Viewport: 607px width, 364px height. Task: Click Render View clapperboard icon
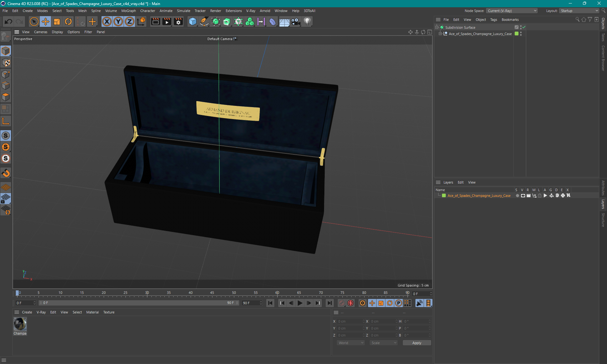(155, 21)
